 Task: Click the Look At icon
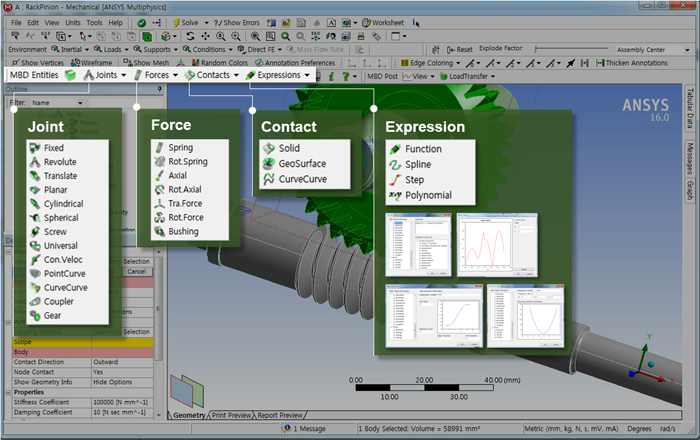(x=331, y=36)
